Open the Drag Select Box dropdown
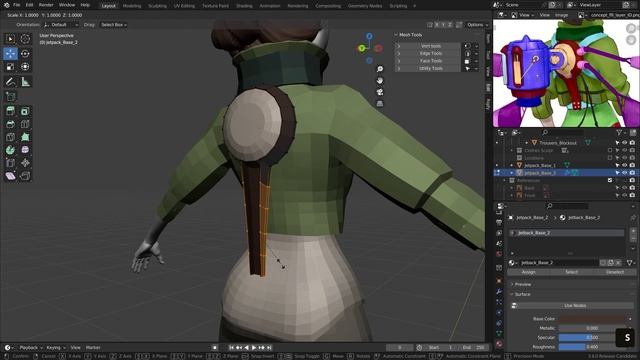 pos(113,25)
